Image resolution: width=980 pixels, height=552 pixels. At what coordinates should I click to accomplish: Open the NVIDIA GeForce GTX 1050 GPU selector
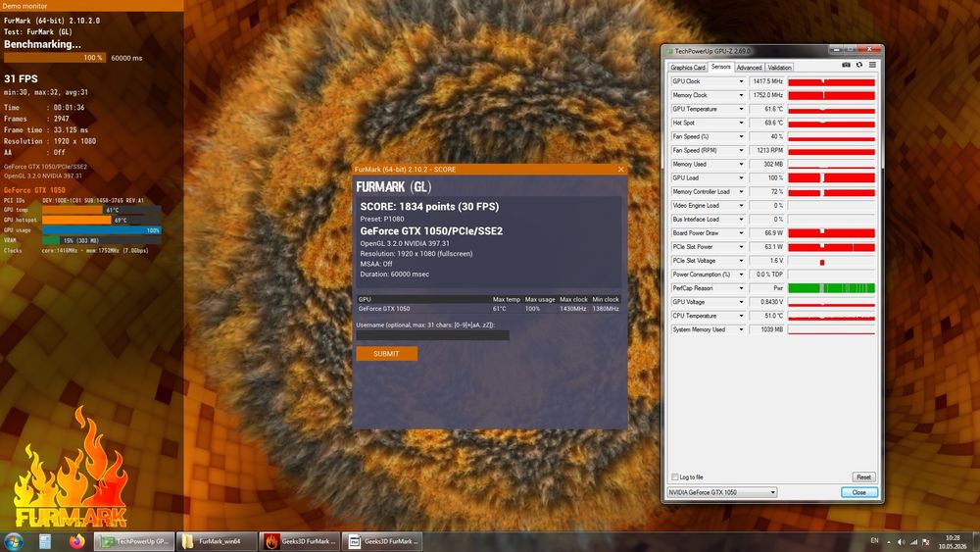[722, 492]
